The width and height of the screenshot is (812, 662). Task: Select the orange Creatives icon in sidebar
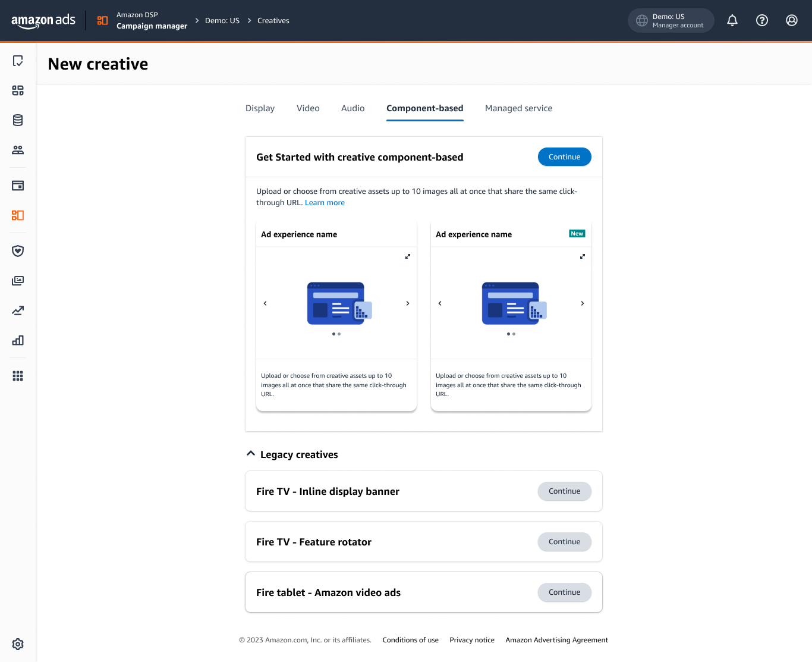point(17,215)
